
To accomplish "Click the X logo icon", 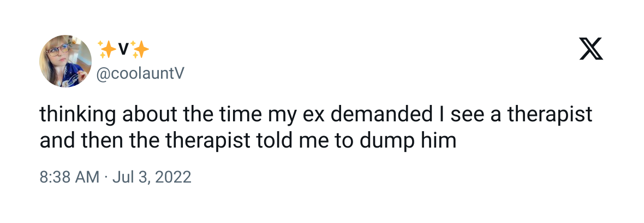I will [x=592, y=49].
